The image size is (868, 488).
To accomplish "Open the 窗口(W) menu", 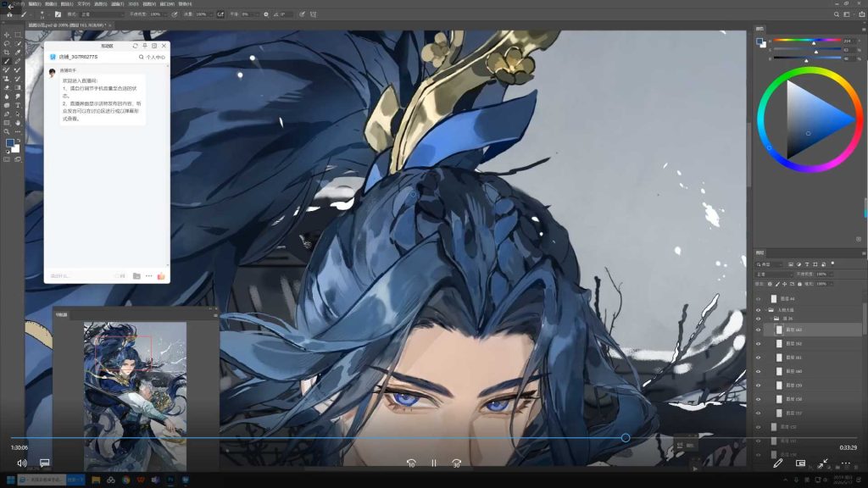I will [167, 4].
